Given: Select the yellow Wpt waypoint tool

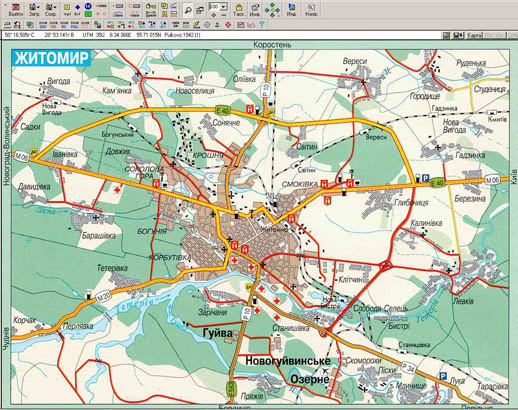Looking at the screenshot, I should click(x=67, y=9).
